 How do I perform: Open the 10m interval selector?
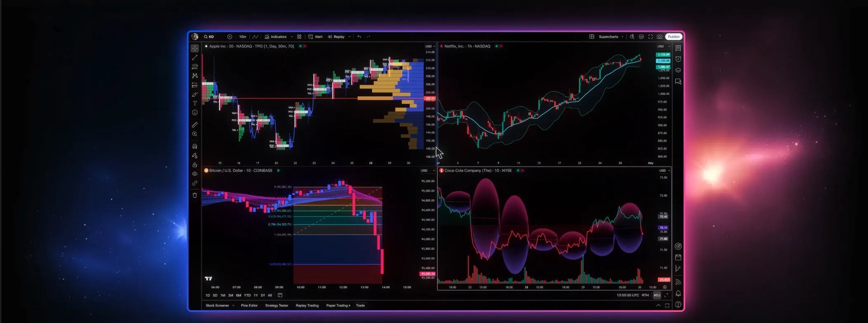click(243, 37)
